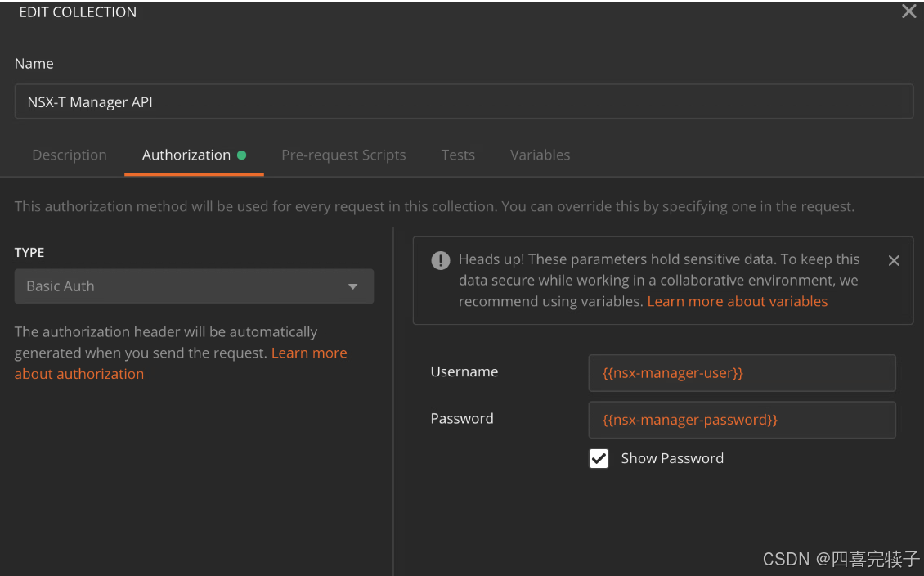Viewport: 924px width, 576px height.
Task: Close the Edit Collection dialog
Action: [908, 11]
